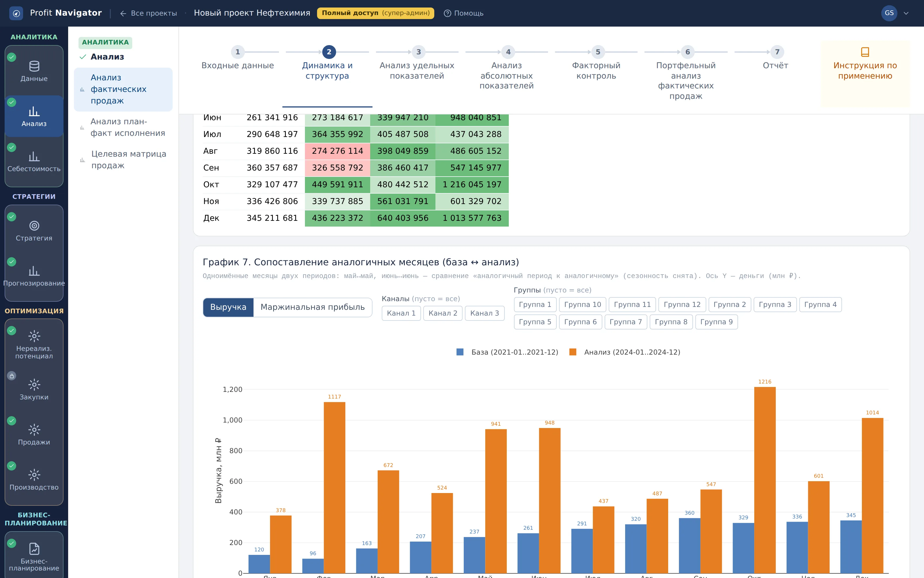Open the Данные section in the sidebar
Image resolution: width=924 pixels, height=578 pixels.
click(34, 71)
